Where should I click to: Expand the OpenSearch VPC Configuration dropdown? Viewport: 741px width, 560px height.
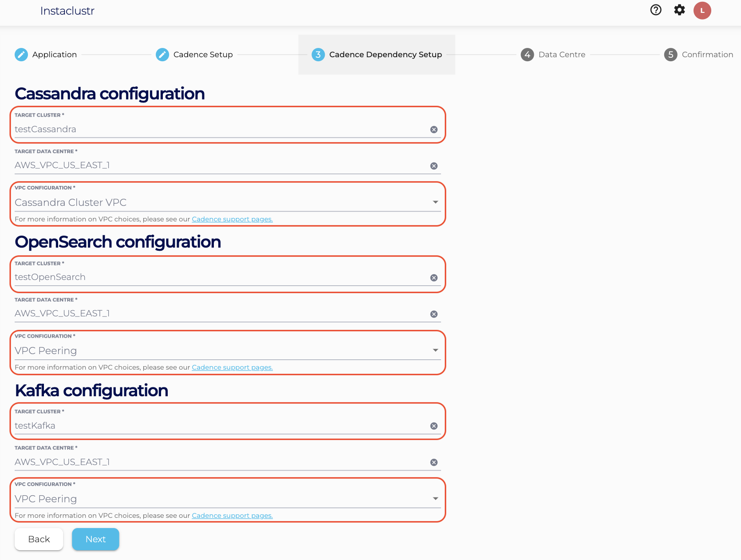coord(435,351)
